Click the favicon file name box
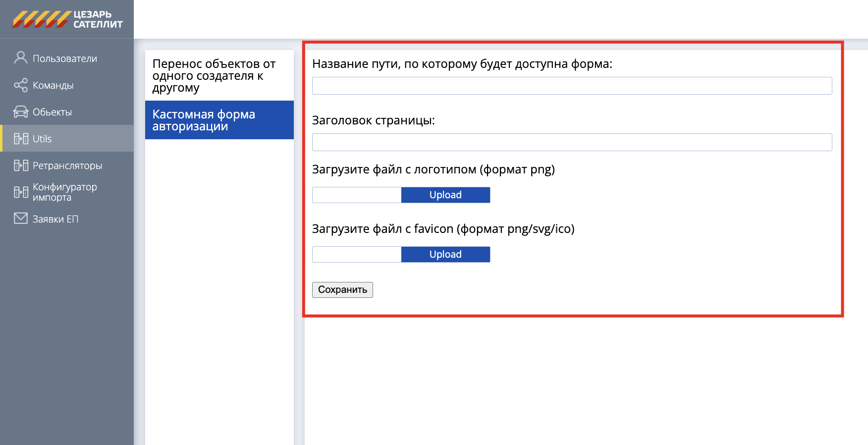Image resolution: width=868 pixels, height=445 pixels. coord(357,255)
